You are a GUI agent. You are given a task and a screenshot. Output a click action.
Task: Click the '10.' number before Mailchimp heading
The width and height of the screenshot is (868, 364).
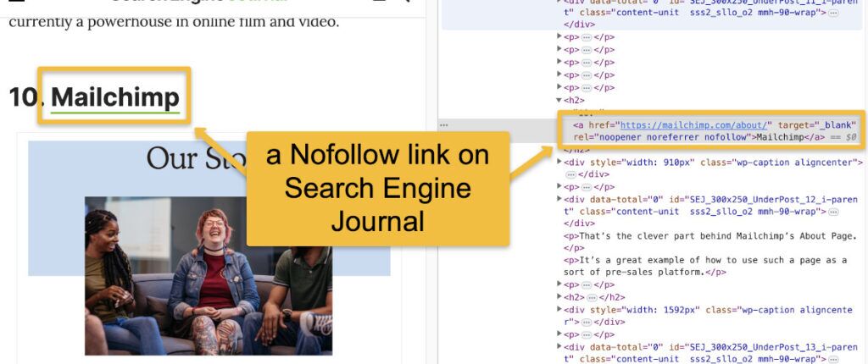(25, 98)
